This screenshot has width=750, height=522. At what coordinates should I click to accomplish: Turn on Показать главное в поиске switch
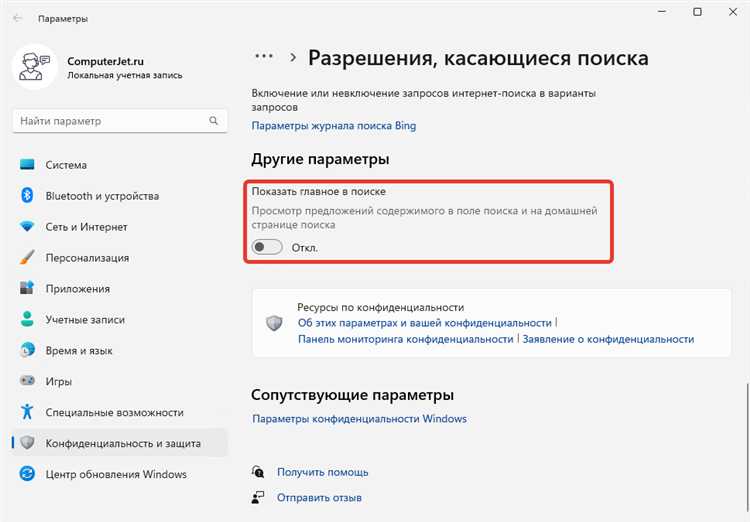click(267, 247)
